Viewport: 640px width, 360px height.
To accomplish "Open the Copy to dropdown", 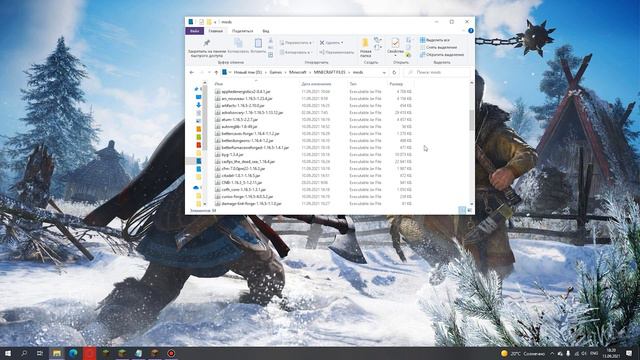I will 295,52.
